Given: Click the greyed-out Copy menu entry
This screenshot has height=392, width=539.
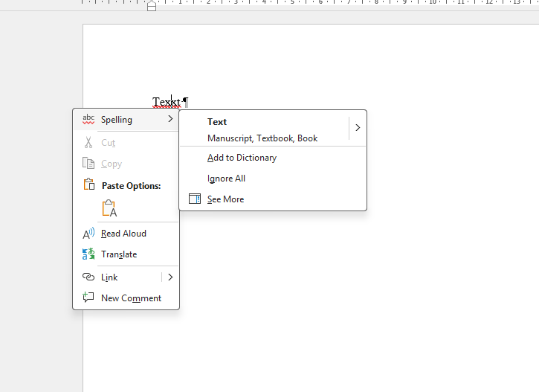Looking at the screenshot, I should [x=126, y=164].
